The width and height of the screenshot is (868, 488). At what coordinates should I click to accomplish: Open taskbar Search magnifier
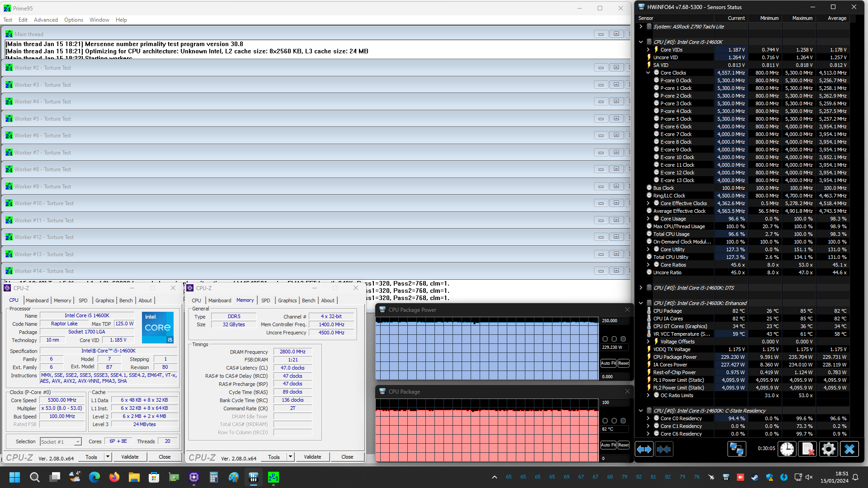click(x=34, y=477)
